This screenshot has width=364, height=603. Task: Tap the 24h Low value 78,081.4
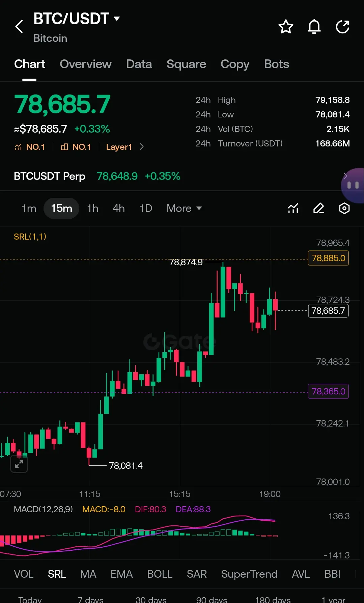[332, 114]
